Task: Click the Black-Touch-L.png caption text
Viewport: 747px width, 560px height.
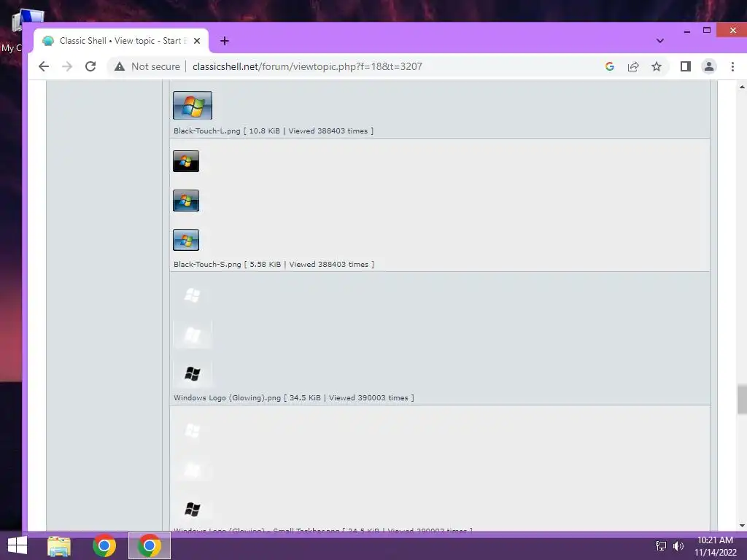Action: [x=274, y=131]
